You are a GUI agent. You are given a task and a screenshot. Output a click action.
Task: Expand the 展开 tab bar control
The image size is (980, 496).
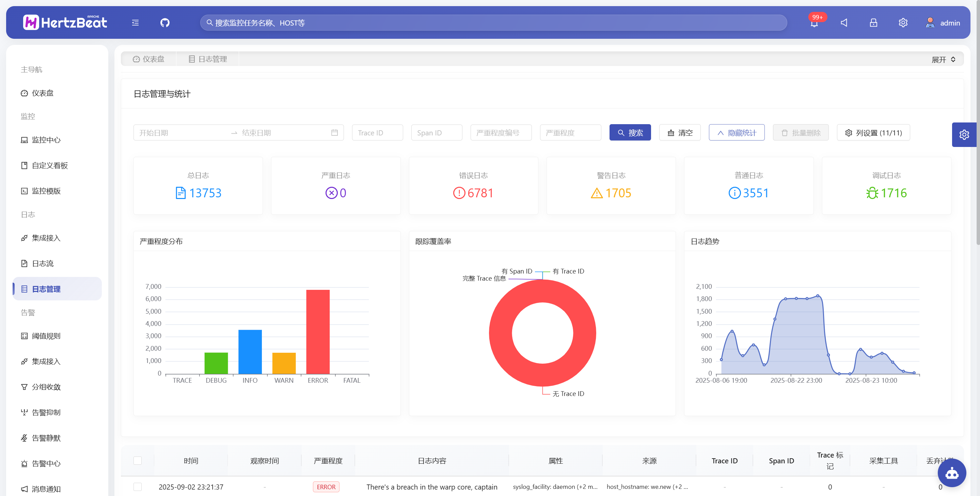tap(943, 60)
